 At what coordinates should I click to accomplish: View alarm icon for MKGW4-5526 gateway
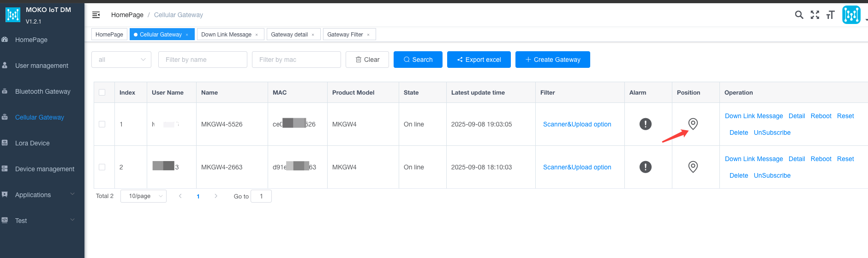click(x=645, y=124)
